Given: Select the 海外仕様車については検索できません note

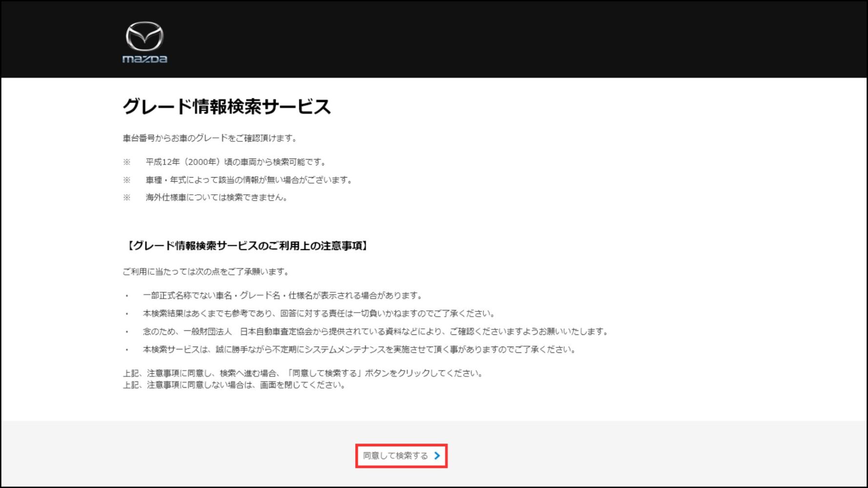Looking at the screenshot, I should pos(217,198).
